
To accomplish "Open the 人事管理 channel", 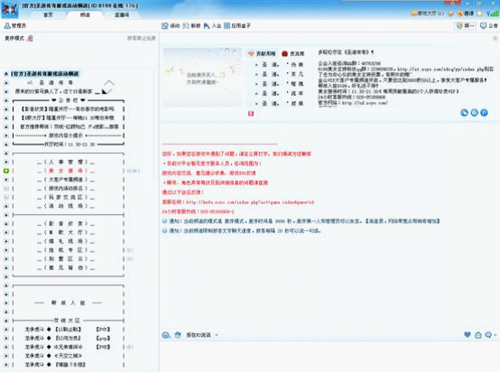I will click(x=66, y=162).
